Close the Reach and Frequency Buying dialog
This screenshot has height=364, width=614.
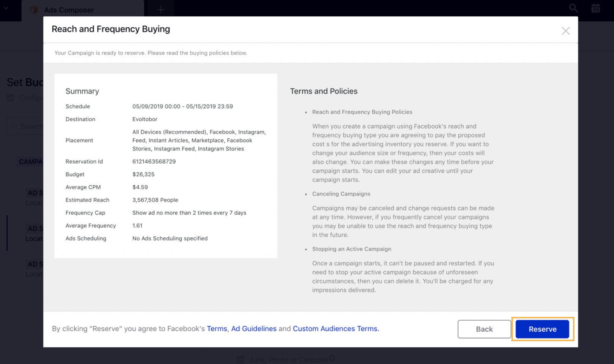[565, 31]
